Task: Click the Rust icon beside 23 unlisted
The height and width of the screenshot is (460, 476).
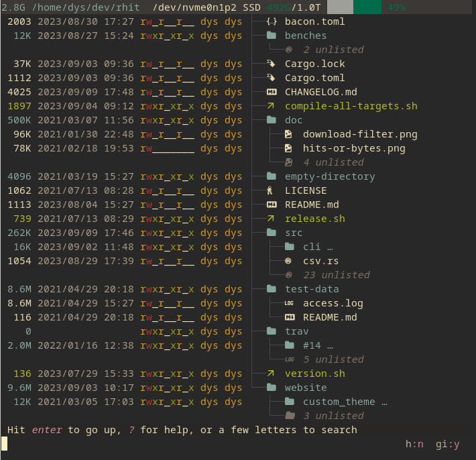Action: 289,275
